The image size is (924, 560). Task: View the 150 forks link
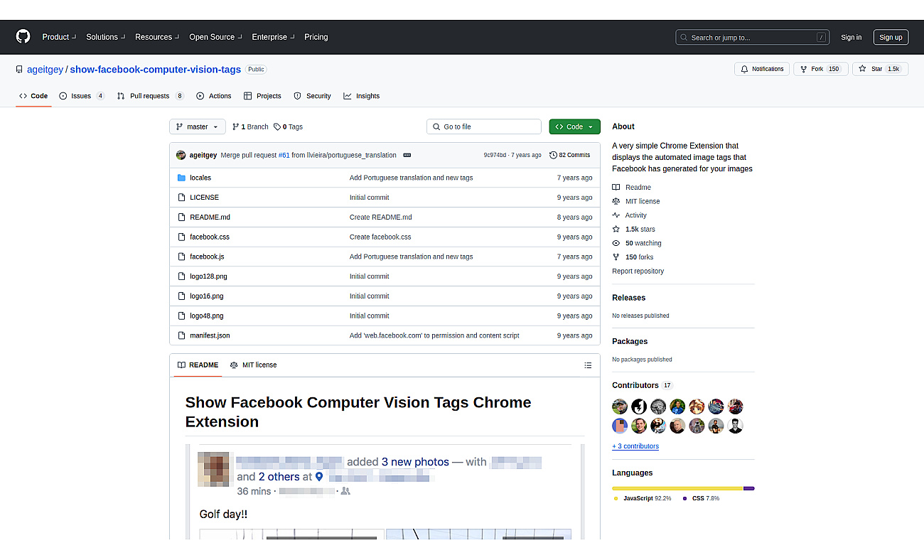pyautogui.click(x=633, y=257)
